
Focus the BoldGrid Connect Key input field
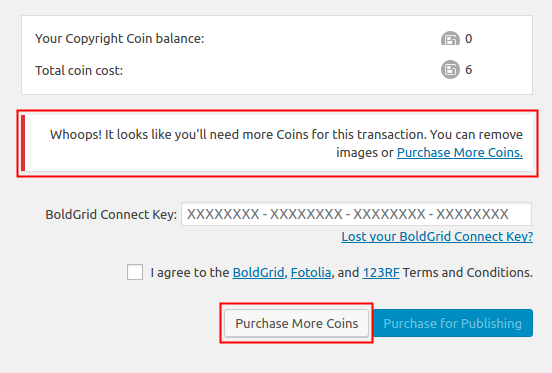356,214
